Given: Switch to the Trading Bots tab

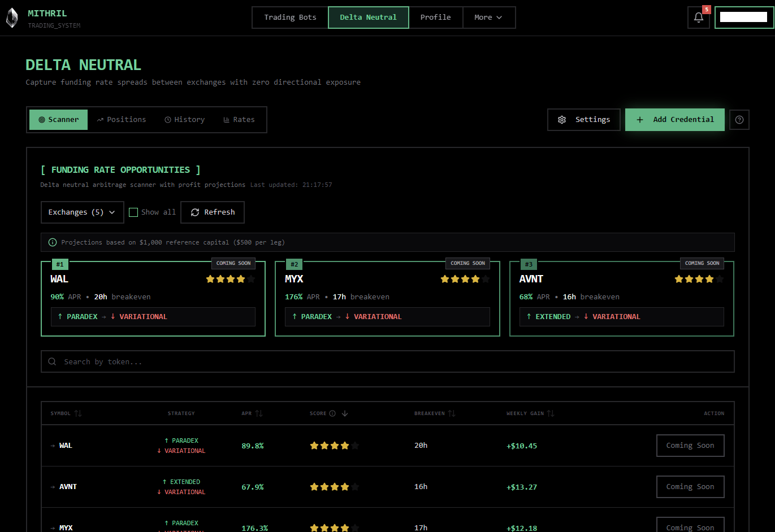Looking at the screenshot, I should (289, 18).
